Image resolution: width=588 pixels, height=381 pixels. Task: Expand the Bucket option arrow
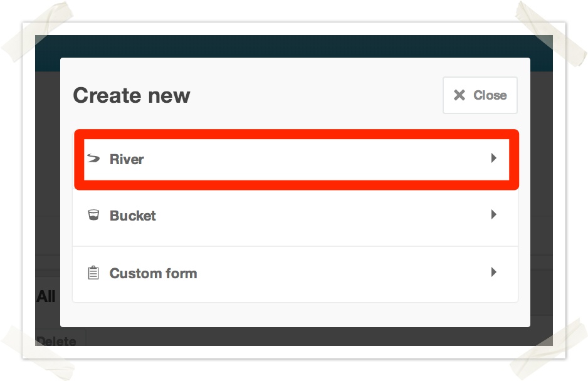(494, 215)
